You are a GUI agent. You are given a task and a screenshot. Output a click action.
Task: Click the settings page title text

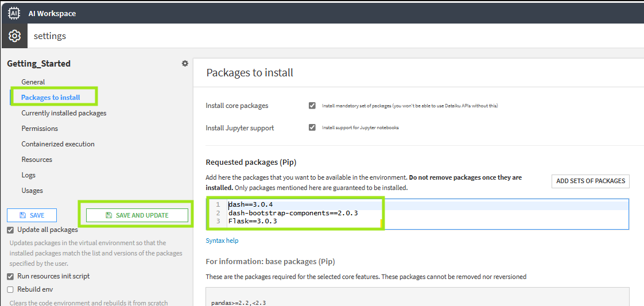[50, 36]
